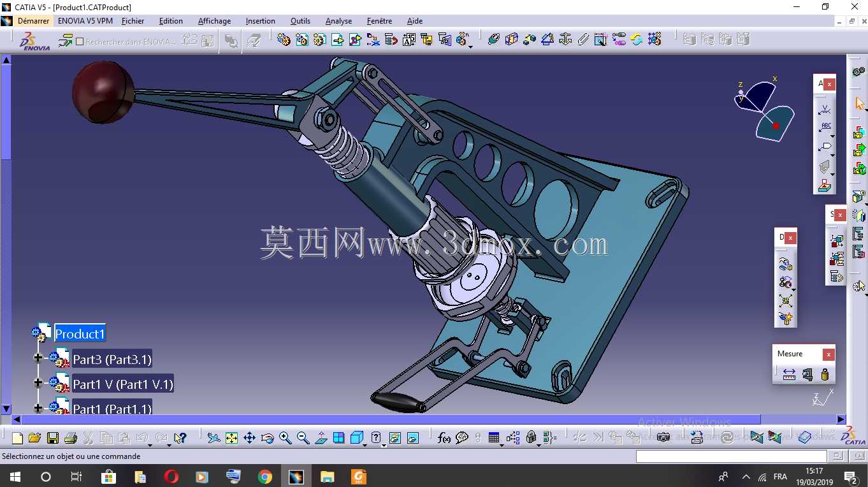Image resolution: width=868 pixels, height=487 pixels.
Task: Select Part1 V (Part1 V.1) in the tree
Action: pyautogui.click(x=123, y=384)
